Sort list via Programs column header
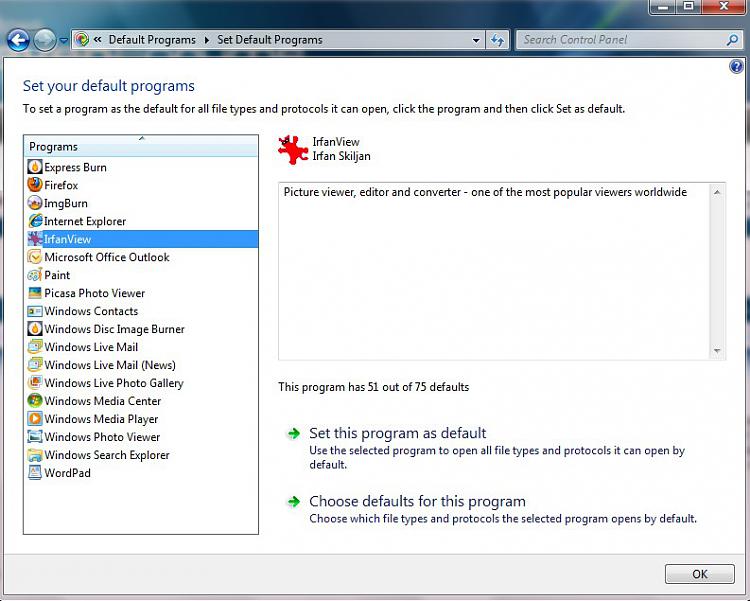The image size is (750, 601). [x=141, y=146]
